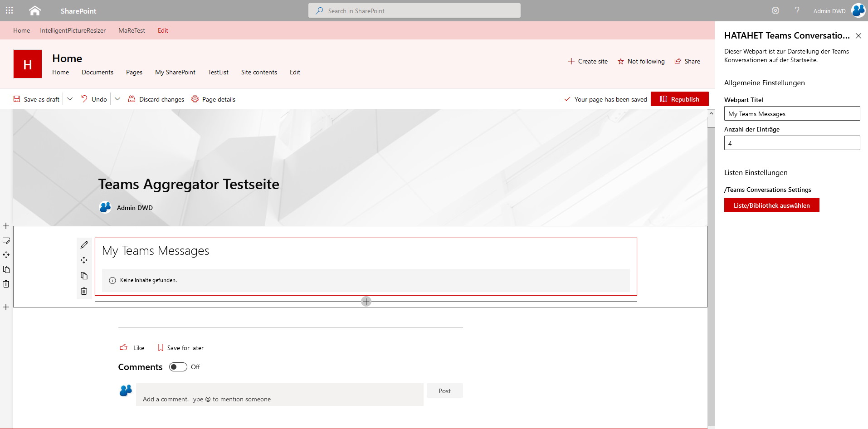868x429 pixels.
Task: Open MaReTest in top navigation
Action: click(x=132, y=30)
